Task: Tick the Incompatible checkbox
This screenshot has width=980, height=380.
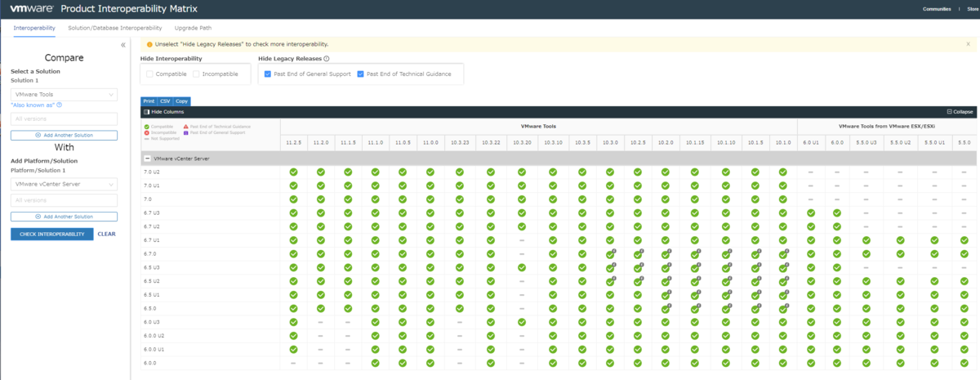Action: 197,74
